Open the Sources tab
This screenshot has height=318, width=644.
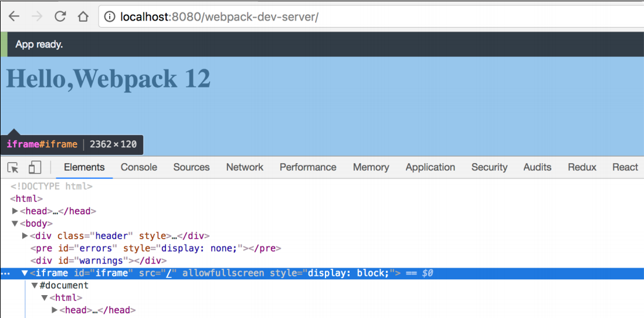[191, 167]
